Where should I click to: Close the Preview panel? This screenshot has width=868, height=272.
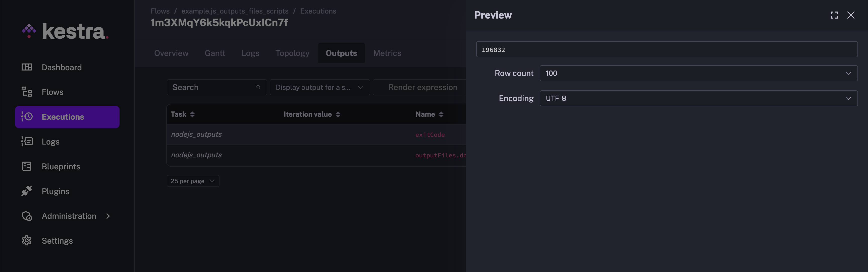[x=850, y=15]
